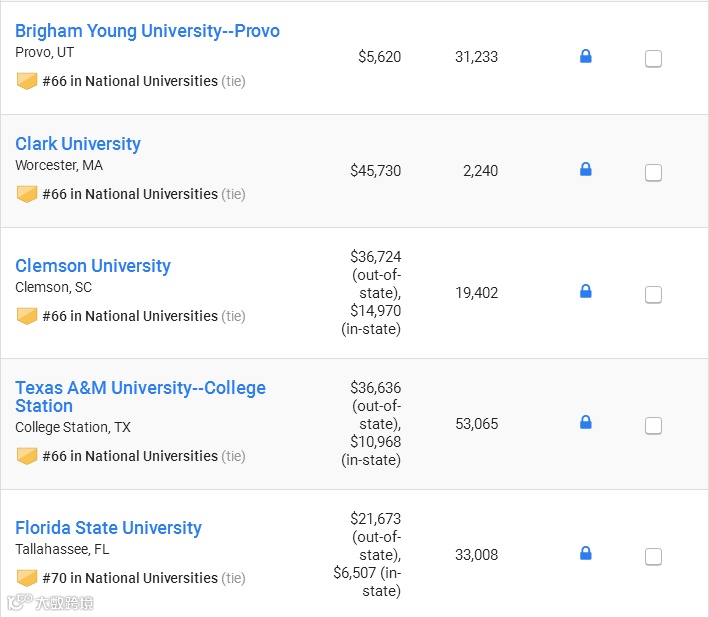Viewport: 709px width, 617px height.
Task: Check the Brigham Young University compare box
Action: click(x=653, y=59)
